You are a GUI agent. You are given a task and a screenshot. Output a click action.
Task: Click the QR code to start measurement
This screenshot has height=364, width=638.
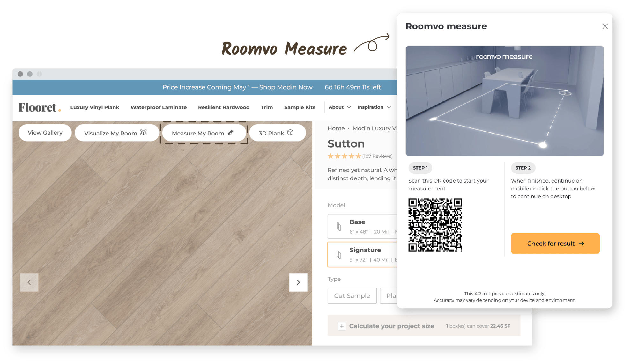(x=435, y=225)
